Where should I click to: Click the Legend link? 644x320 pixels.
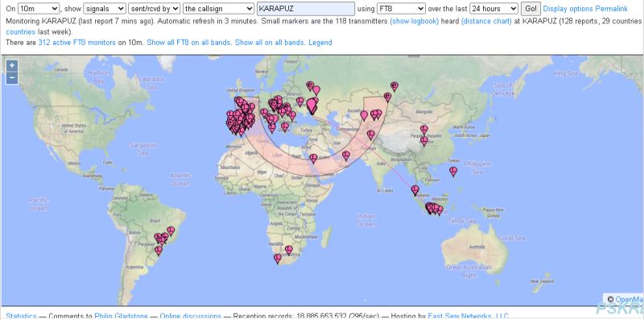coord(320,43)
